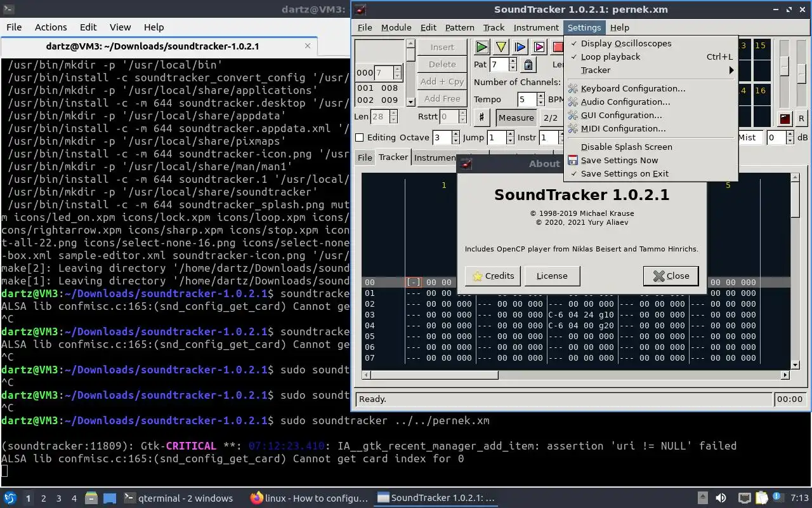Close the terminal tab with x icon

pos(308,46)
